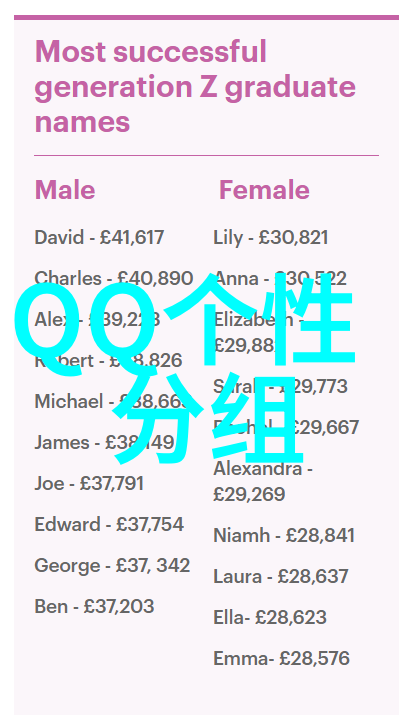Click the Ben - £37,203 entry
Viewport: 414px width, 715px height.
click(94, 606)
